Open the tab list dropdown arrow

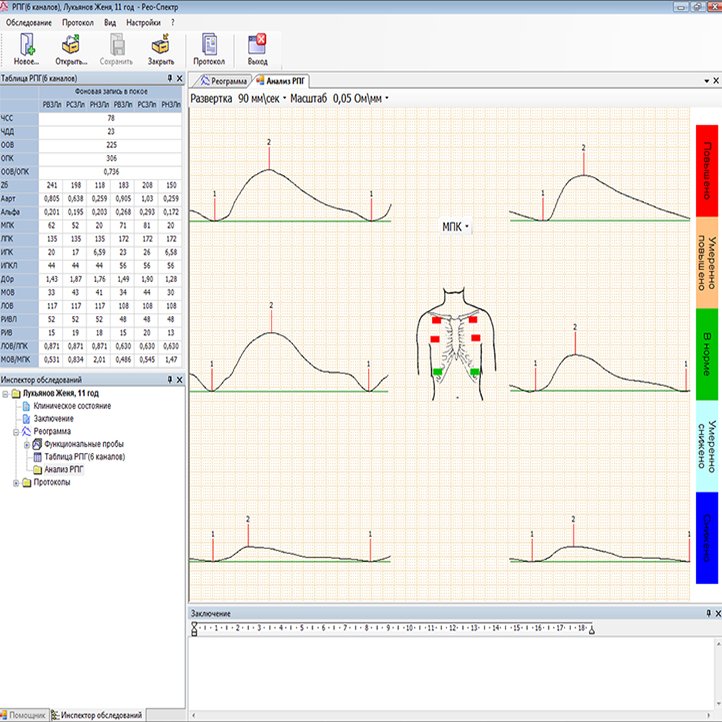click(706, 81)
